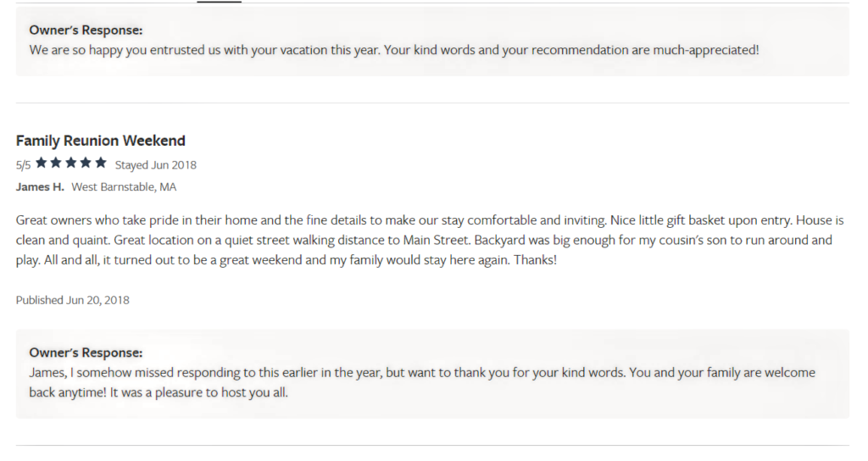This screenshot has width=868, height=461.
Task: Click the Stayed Jun 2018 label
Action: pos(156,165)
